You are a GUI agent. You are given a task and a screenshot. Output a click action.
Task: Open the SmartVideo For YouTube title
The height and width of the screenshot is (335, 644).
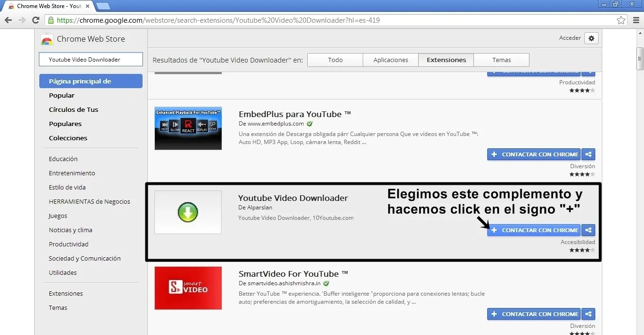tap(294, 274)
